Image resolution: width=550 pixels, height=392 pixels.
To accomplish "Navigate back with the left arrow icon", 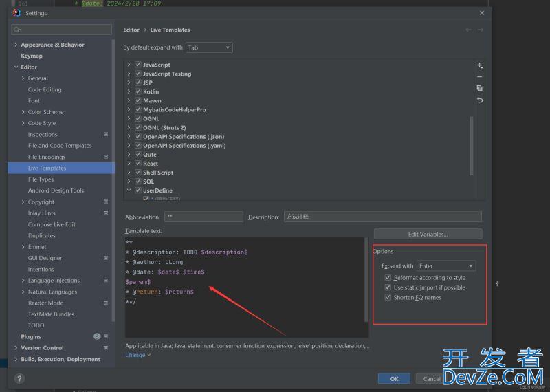I will click(469, 30).
